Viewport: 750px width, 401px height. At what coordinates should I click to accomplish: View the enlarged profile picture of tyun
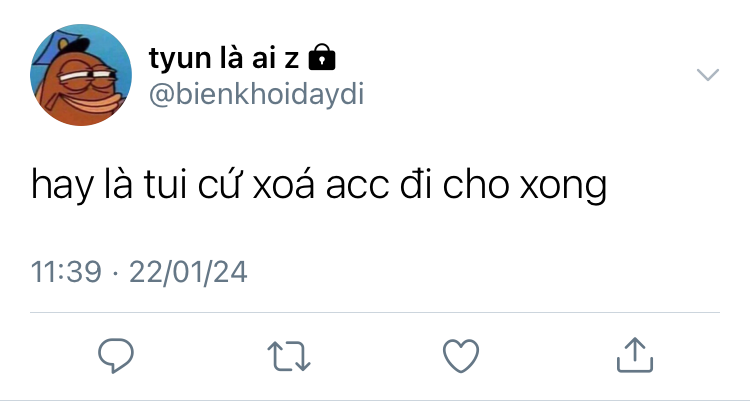[81, 75]
